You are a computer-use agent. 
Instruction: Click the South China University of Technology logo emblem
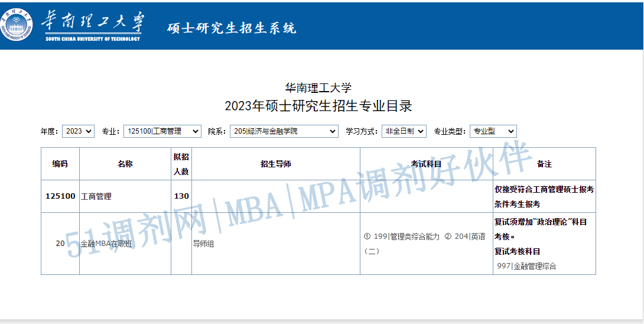(x=17, y=25)
